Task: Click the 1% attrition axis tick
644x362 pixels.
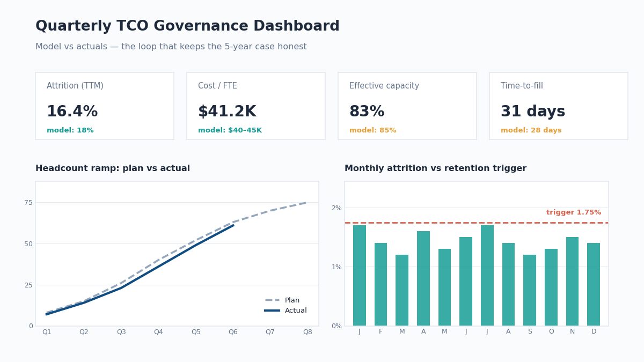Action: tap(336, 267)
